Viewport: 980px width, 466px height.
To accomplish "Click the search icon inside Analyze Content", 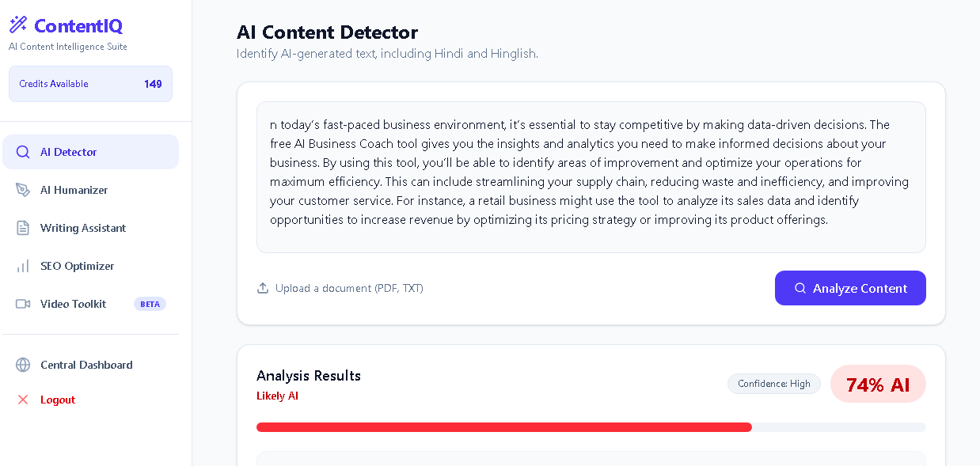I will [x=800, y=288].
